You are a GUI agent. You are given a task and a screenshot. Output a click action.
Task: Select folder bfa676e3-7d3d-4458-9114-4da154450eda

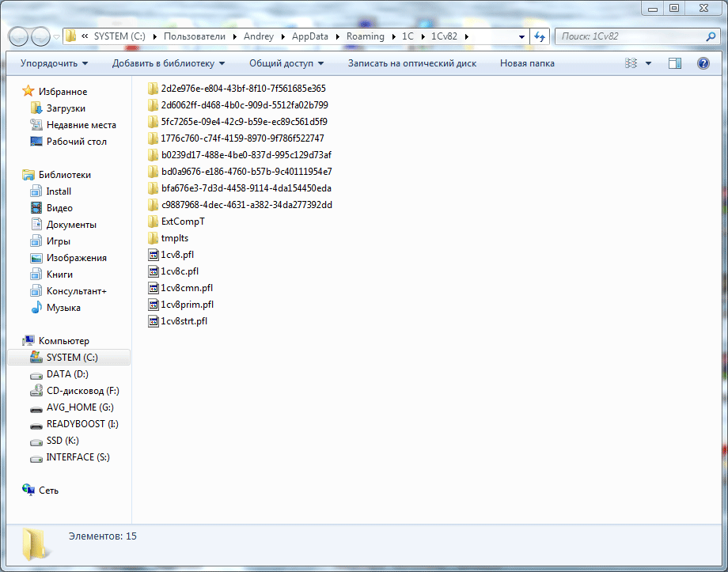pos(240,188)
